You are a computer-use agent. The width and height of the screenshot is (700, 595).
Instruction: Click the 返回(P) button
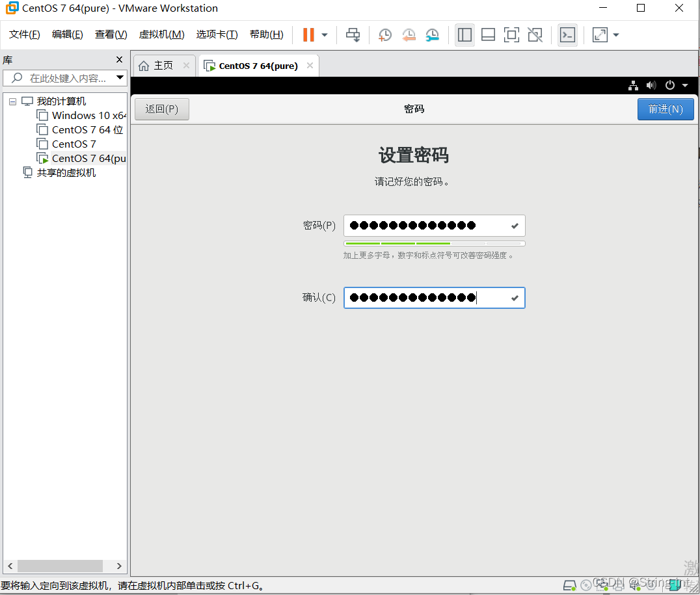161,109
